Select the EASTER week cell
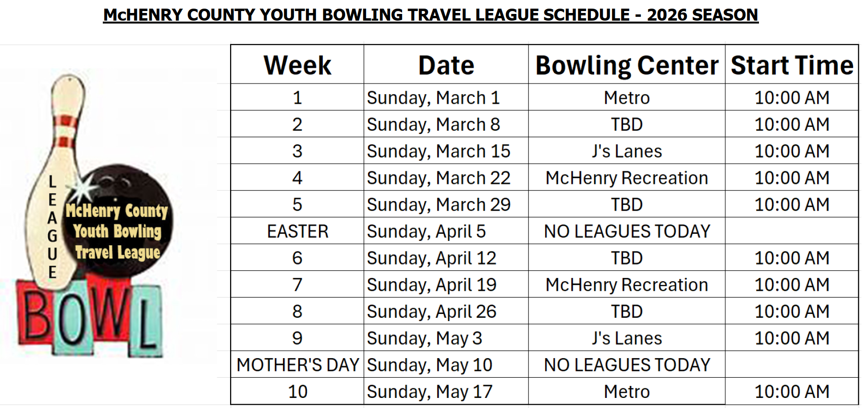868x408 pixels. pyautogui.click(x=297, y=231)
